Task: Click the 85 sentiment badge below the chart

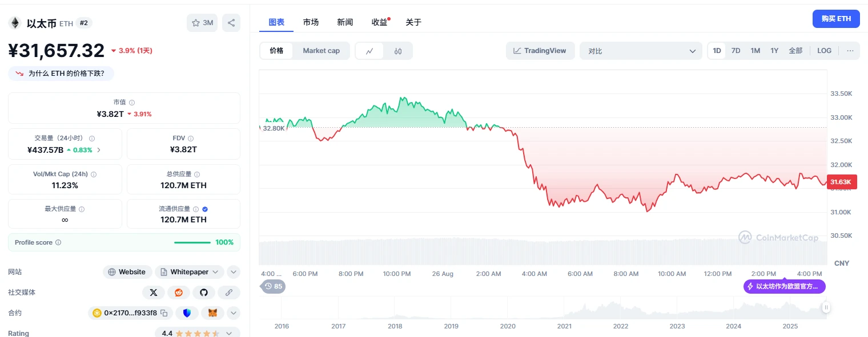Action: click(x=273, y=286)
